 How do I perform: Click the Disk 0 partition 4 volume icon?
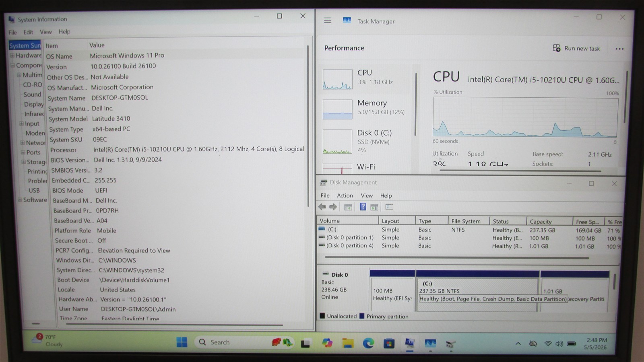(x=322, y=245)
